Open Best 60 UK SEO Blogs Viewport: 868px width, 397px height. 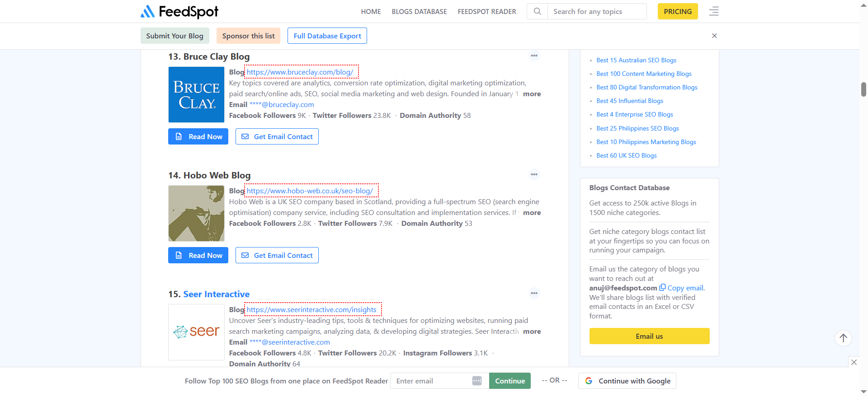click(626, 155)
